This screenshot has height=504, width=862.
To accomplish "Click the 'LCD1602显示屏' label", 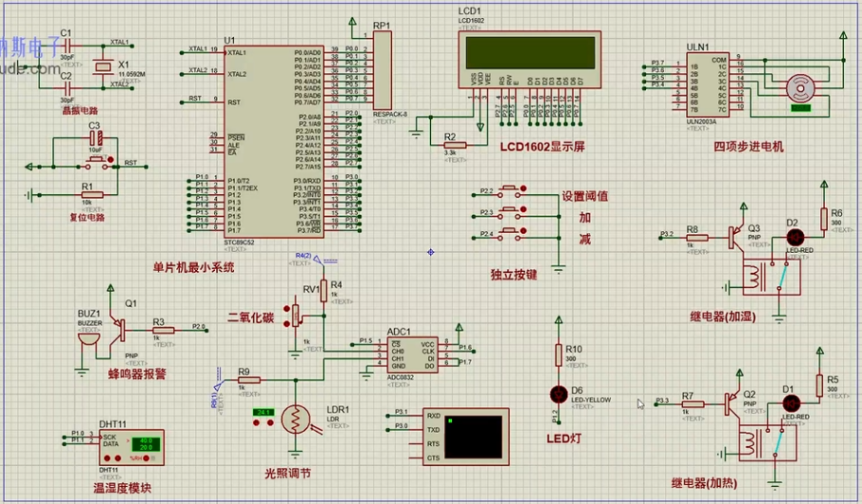I will point(542,147).
